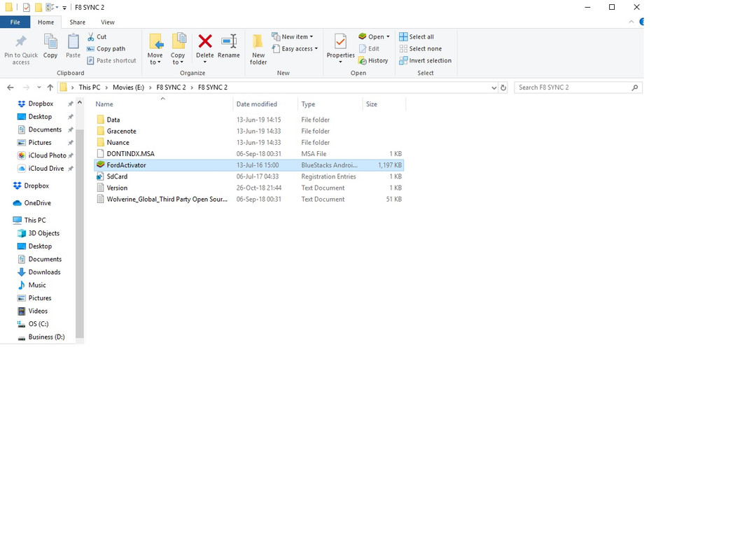Click Invert selection
Screen dimensions: 747x560
coord(426,60)
